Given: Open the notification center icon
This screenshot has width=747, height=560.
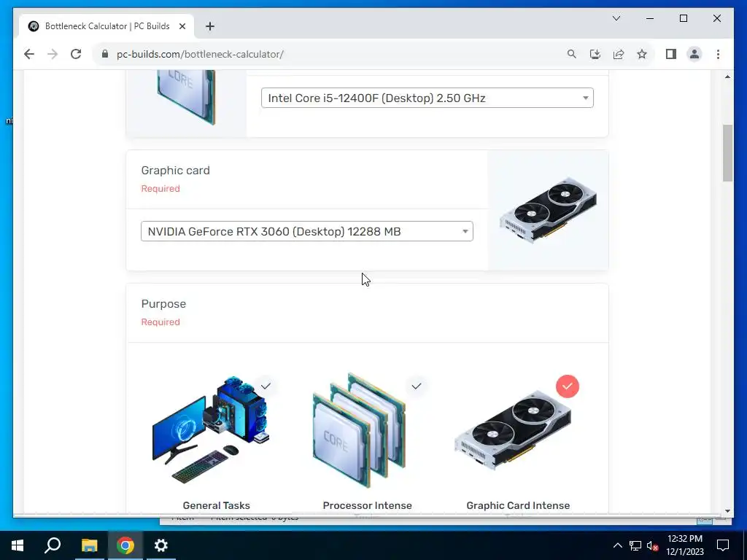Looking at the screenshot, I should point(723,545).
